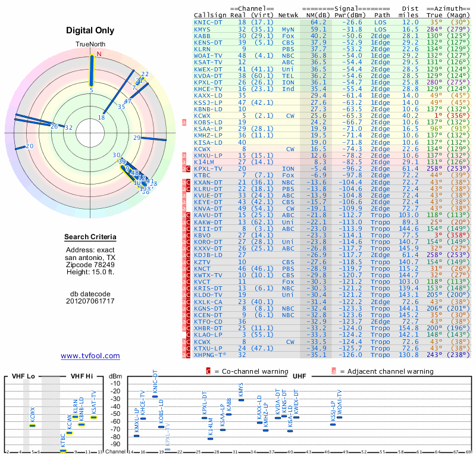This screenshot has height=457, width=476.
Task: Click the adjacent-channel badge beside KVUE-DT
Action: tap(184, 196)
